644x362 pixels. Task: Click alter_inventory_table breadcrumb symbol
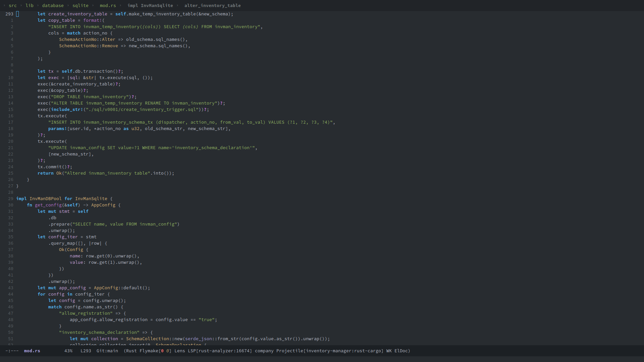click(x=212, y=5)
